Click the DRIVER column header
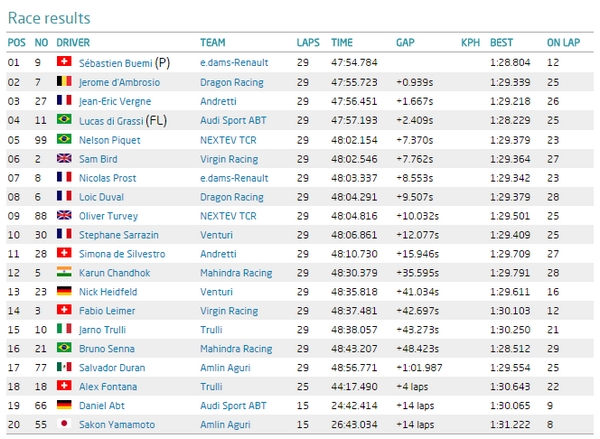This screenshot has height=439, width=600. [73, 42]
